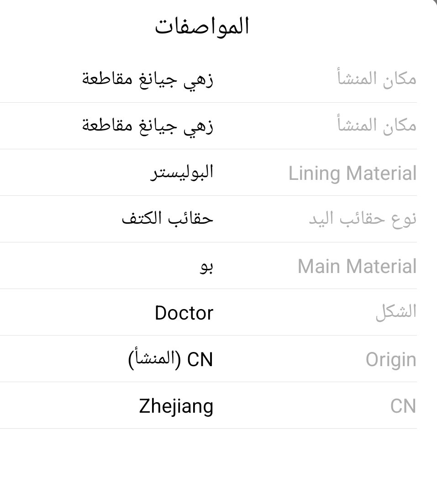437x504 pixels.
Task: Select the نوع حقائب اليد label
Action: point(363,219)
